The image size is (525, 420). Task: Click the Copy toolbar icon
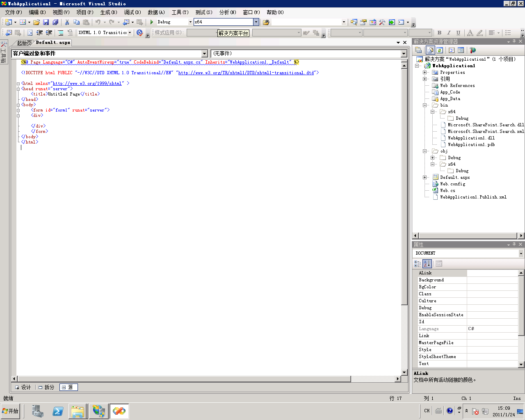76,22
